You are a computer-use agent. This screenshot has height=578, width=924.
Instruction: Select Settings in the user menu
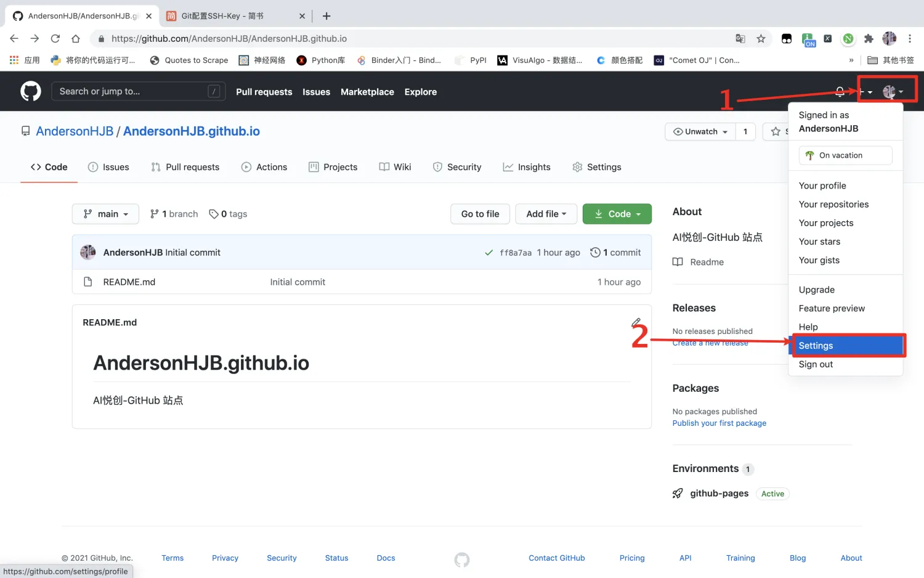coord(846,346)
